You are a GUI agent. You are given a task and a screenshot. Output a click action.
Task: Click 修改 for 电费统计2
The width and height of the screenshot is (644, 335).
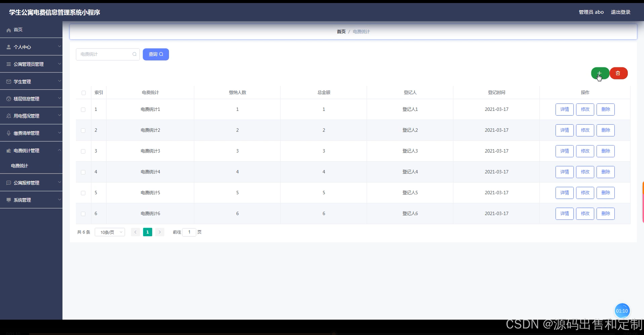[x=585, y=130]
